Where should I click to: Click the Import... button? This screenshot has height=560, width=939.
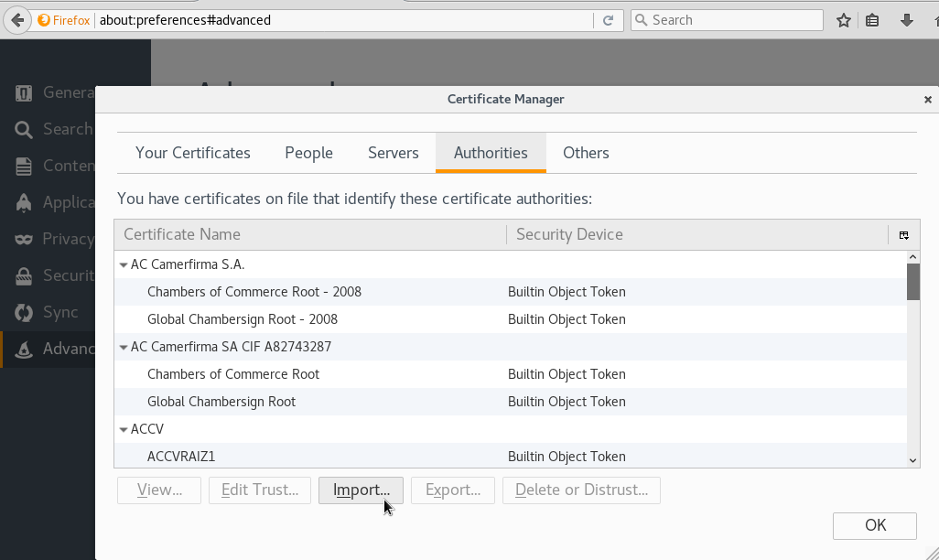(362, 490)
